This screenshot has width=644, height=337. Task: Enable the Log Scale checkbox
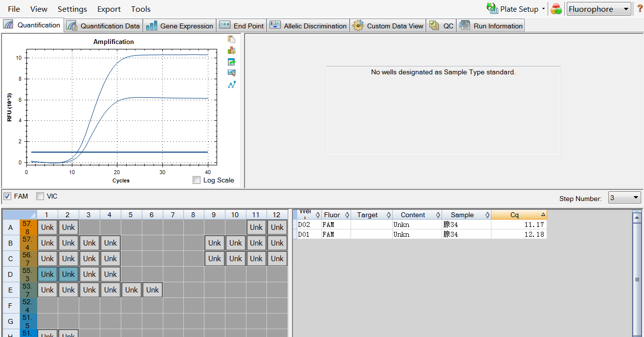click(197, 180)
